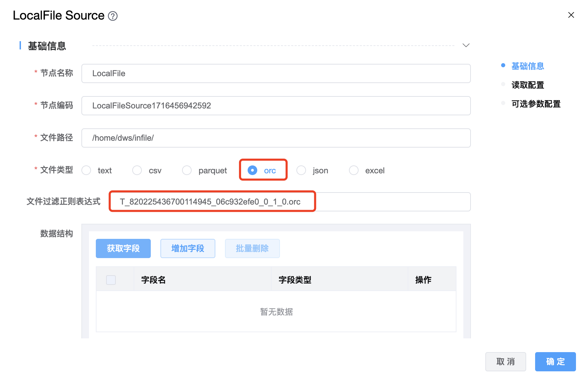Select the orc radio button
This screenshot has height=383, width=588.
pyautogui.click(x=252, y=170)
